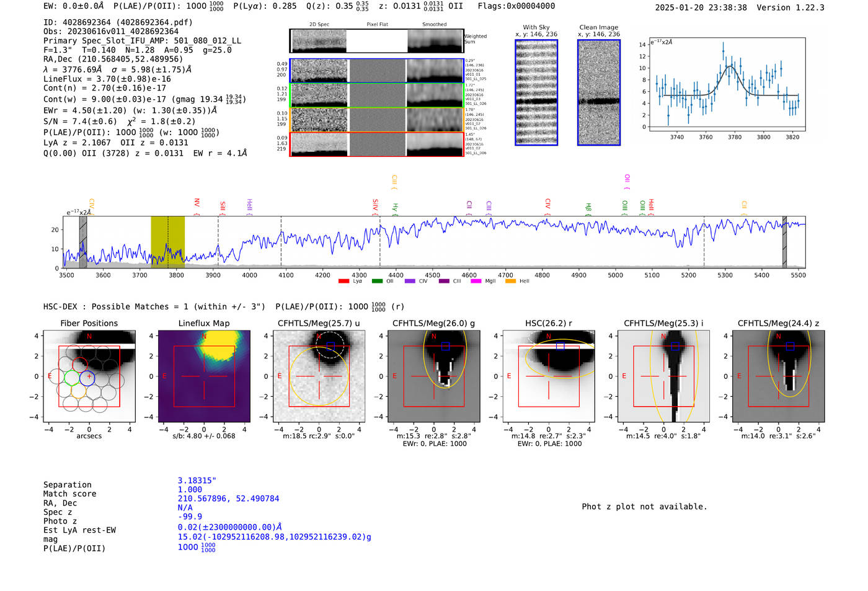This screenshot has height=591, width=868.
Task: Click the red Lyα legend swatch
Action: pyautogui.click(x=343, y=281)
